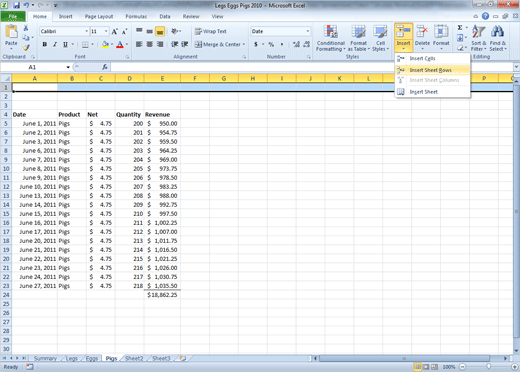520x372 pixels.
Task: Open Sort & Filter menu
Action: point(478,38)
